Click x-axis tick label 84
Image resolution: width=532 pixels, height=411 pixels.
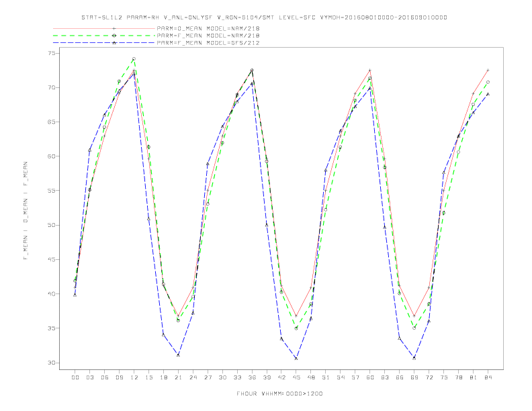[x=488, y=377]
